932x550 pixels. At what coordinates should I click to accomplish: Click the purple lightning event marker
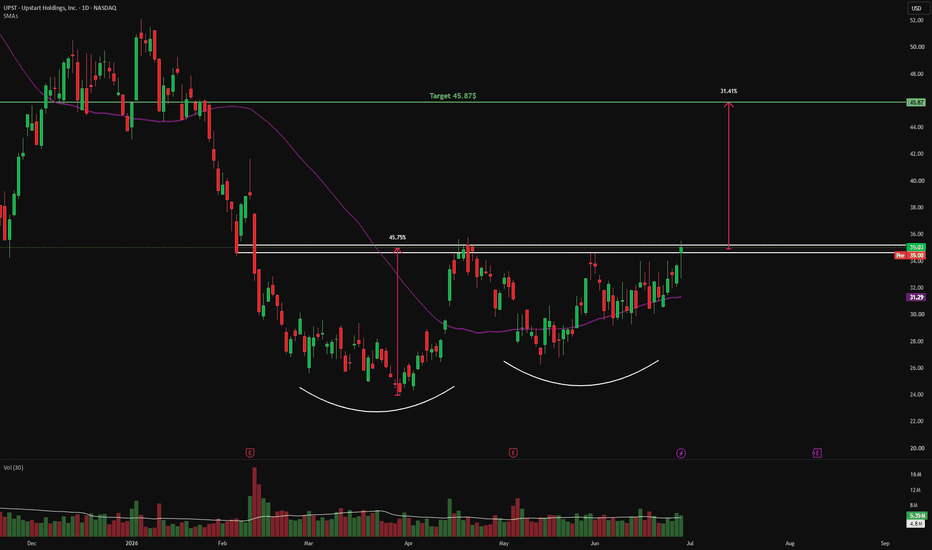(681, 453)
